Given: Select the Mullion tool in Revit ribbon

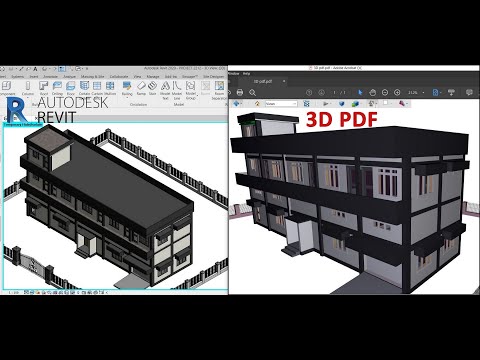Looking at the screenshot, I should click(110, 88).
